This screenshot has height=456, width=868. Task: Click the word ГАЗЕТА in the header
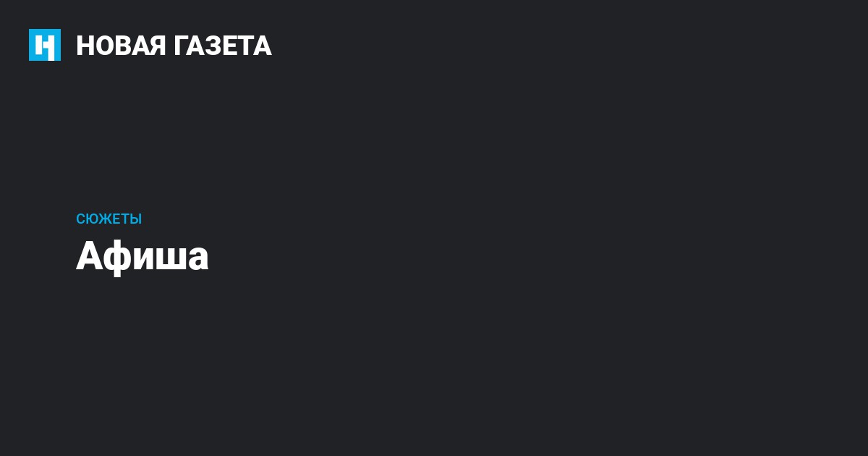point(222,46)
